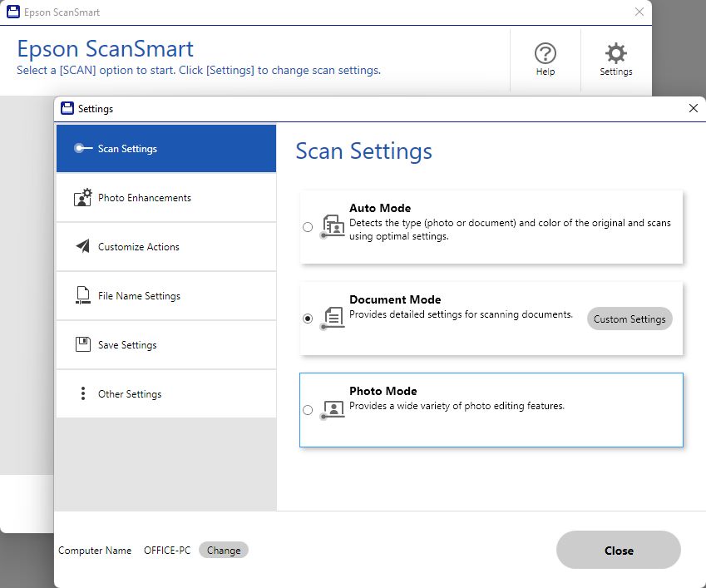Click the Photo Mode scanner icon
706x588 pixels.
333,409
